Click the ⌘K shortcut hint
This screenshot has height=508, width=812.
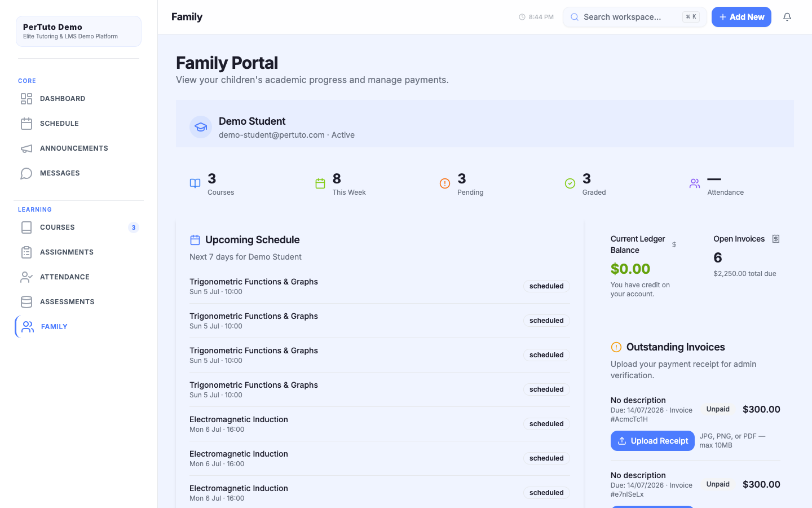tap(691, 17)
